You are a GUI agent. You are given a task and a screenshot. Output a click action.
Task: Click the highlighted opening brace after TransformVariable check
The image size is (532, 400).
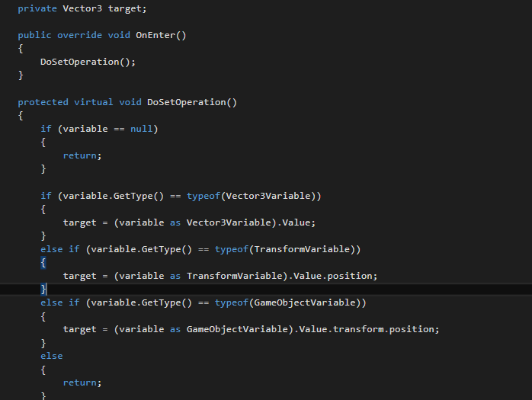tap(43, 262)
